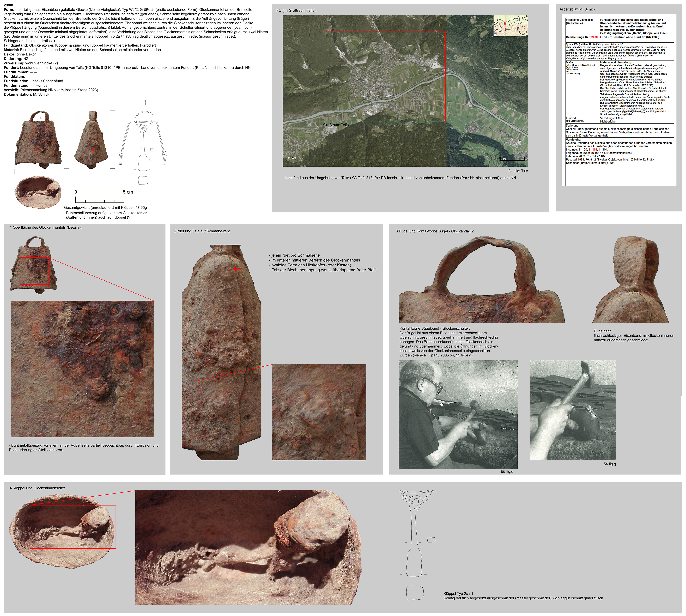Viewport: 686px width, 616px height.
Task: Click the enlarged rivet head detail image
Action: click(319, 412)
